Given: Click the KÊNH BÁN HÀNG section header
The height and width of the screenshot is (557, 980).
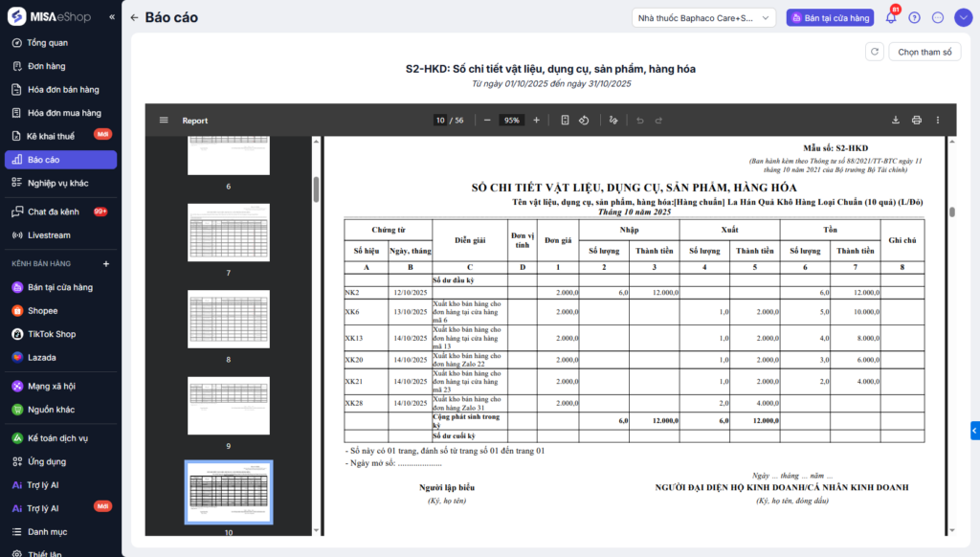Looking at the screenshot, I should [x=41, y=264].
